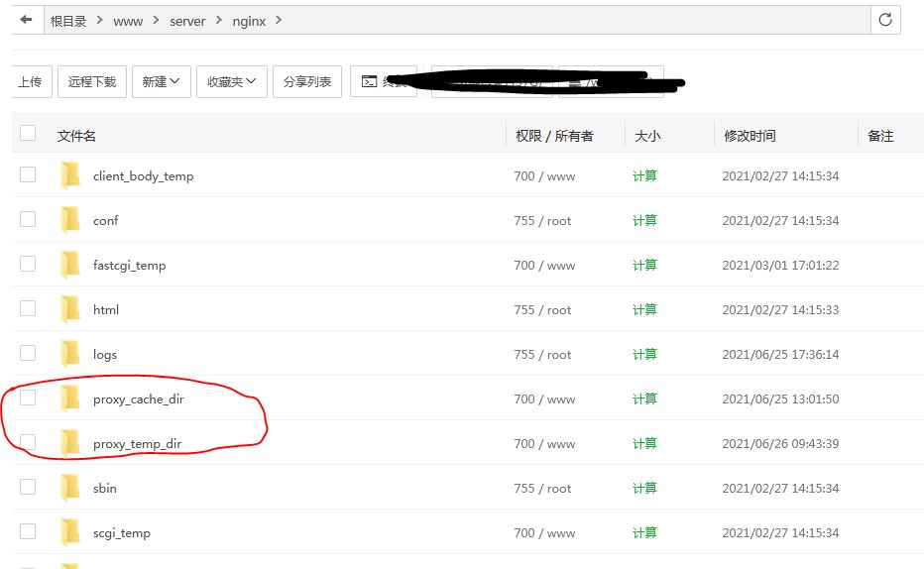Navigate to server breadcrumb

(187, 21)
